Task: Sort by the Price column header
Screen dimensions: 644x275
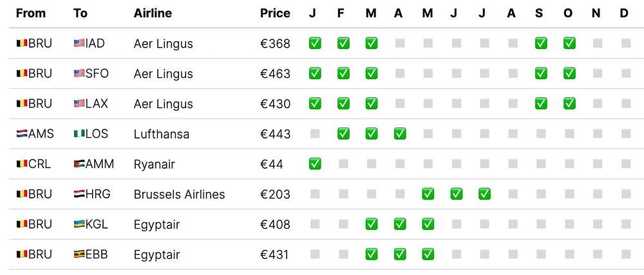Action: point(275,14)
